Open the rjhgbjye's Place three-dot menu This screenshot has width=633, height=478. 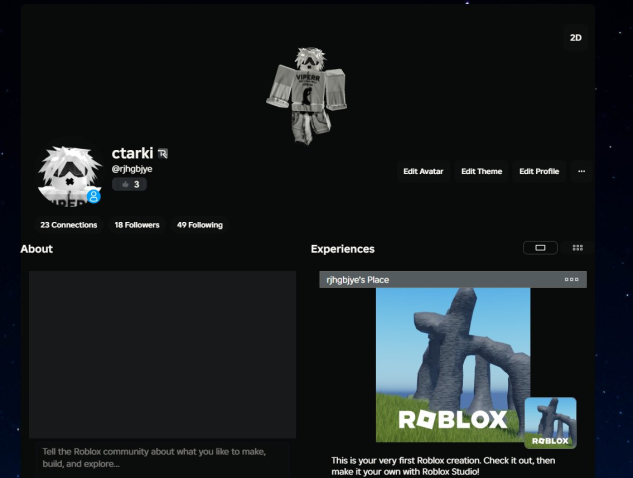[571, 279]
